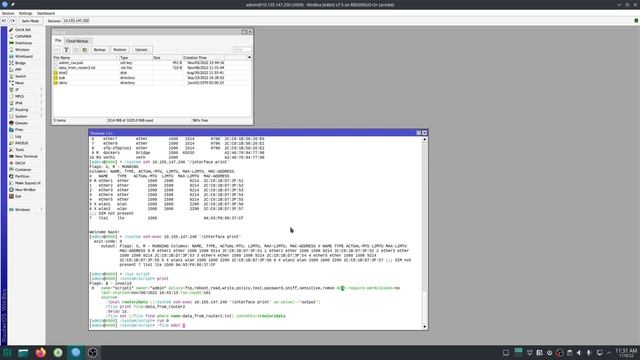This screenshot has width=640, height=360.
Task: Open the application launcher on taskbar
Action: coord(7,353)
